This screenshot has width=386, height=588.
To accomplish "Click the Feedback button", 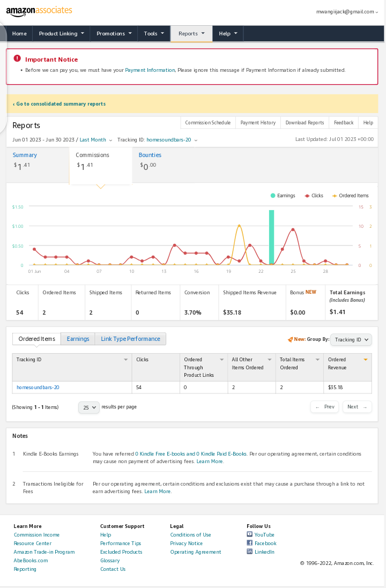I will pos(344,123).
